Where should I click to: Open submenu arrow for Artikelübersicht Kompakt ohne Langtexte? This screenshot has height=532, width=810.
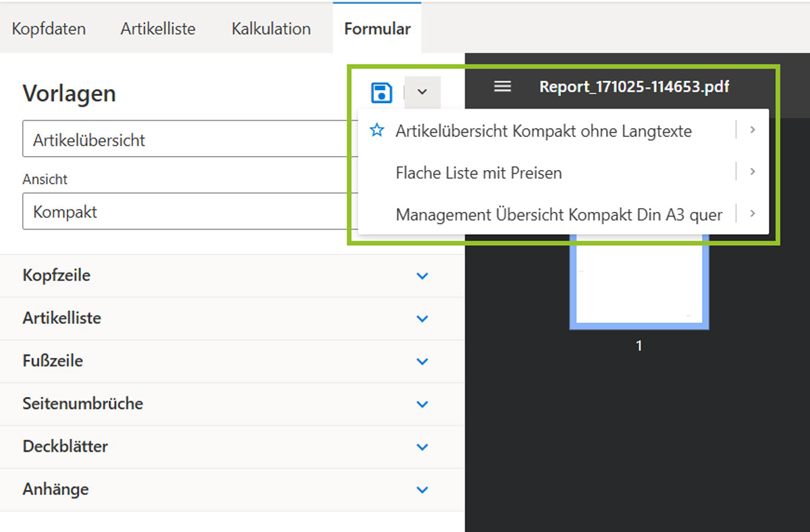pos(752,130)
